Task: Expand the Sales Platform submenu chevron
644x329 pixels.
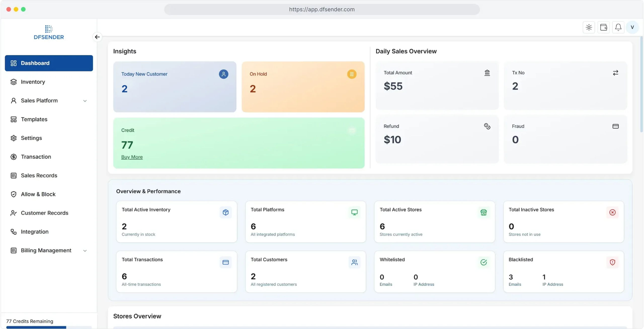Action: tap(85, 101)
